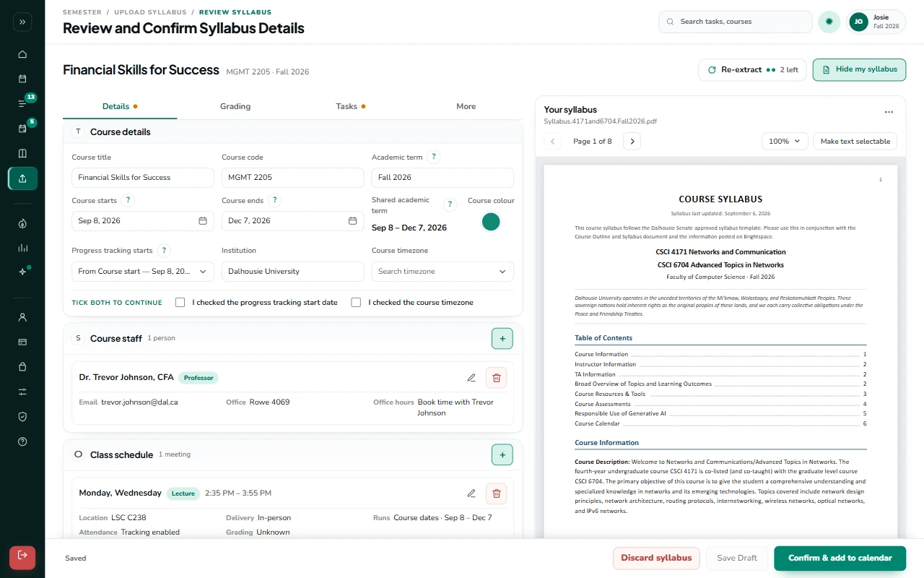Open the Progress tracking starts dropdown

[x=143, y=272]
